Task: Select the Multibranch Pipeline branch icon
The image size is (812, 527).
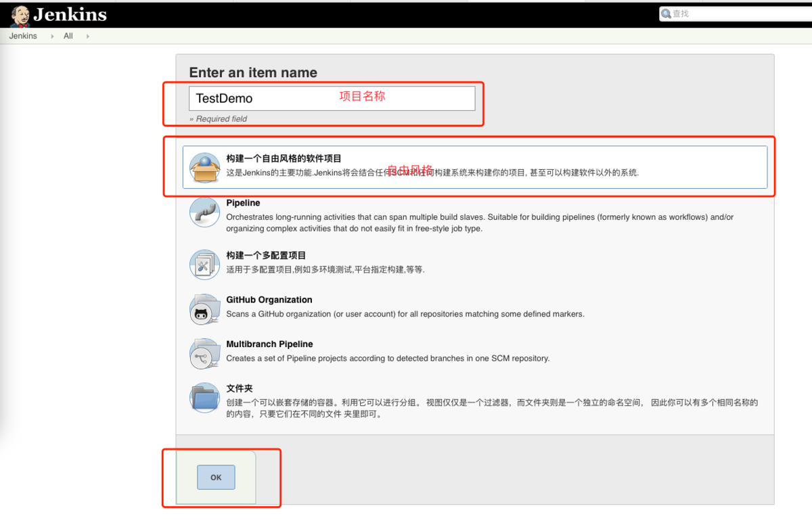Action: pyautogui.click(x=204, y=354)
